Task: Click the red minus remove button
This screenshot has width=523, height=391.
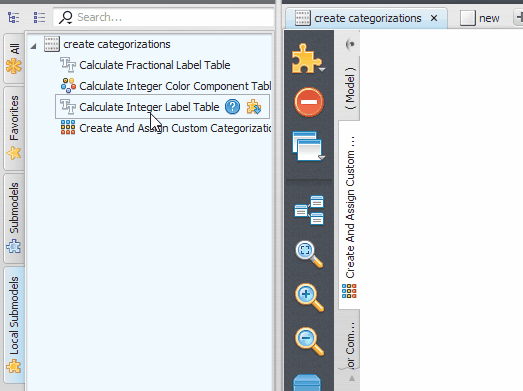Action: (309, 102)
